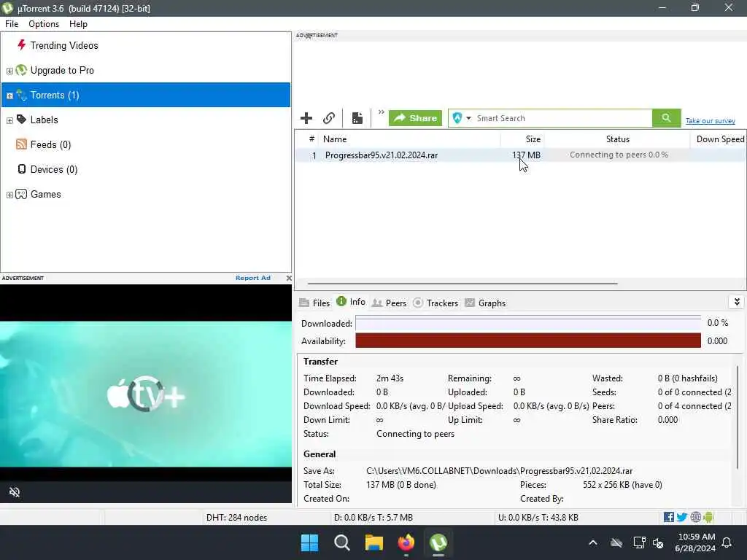Open the Take our survey link
The image size is (747, 560).
pyautogui.click(x=711, y=121)
